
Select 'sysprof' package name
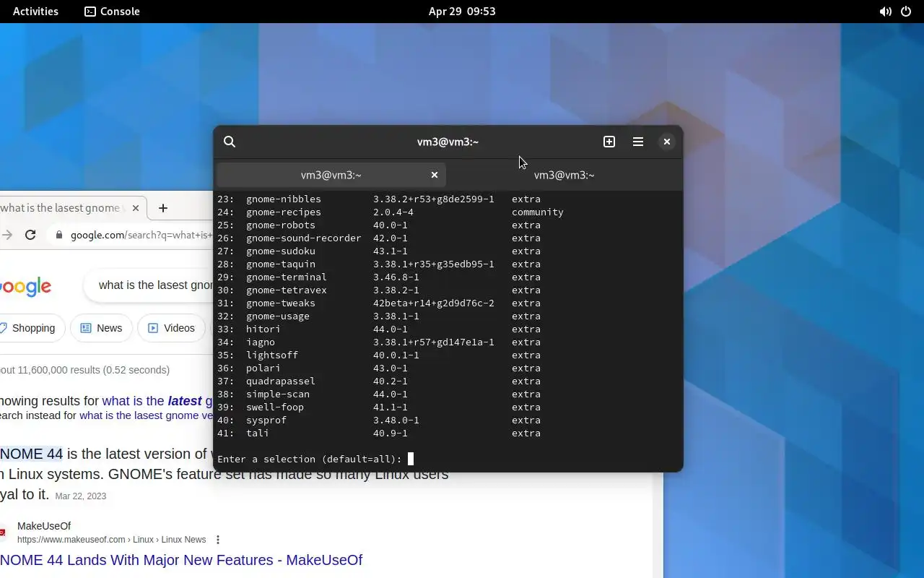[x=266, y=420]
